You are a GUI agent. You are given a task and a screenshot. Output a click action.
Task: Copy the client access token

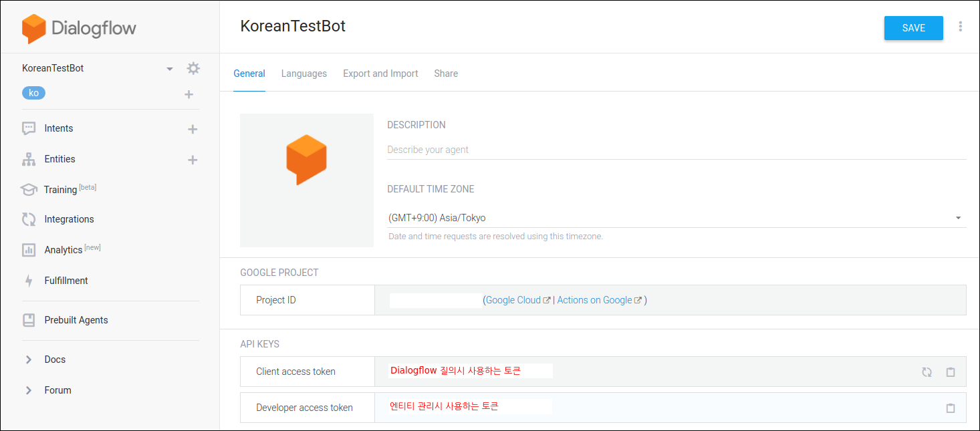click(951, 372)
